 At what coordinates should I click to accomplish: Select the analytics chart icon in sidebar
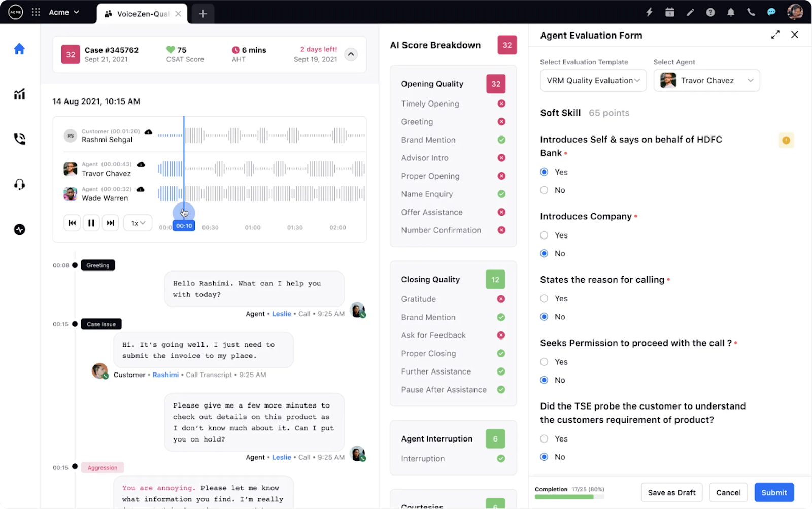(x=19, y=94)
